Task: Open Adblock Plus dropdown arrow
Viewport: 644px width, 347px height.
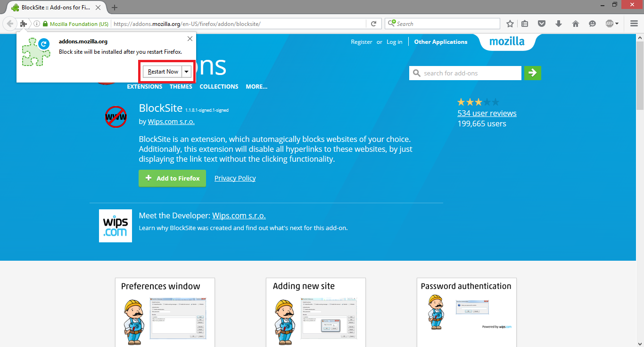Action: (617, 24)
